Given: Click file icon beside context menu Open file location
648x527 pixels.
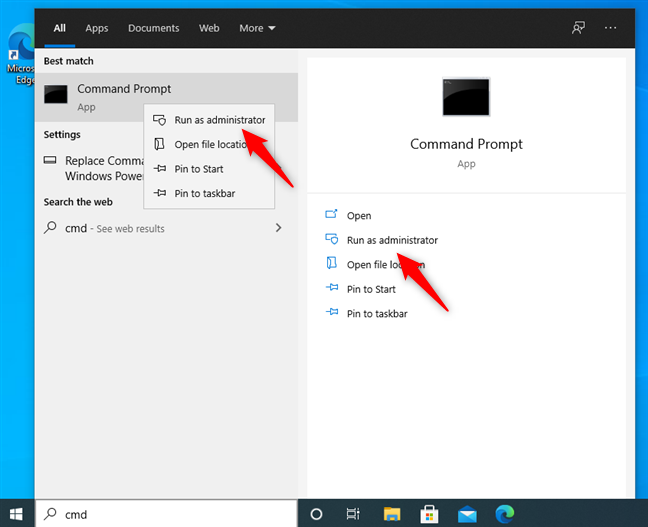Looking at the screenshot, I should coord(159,144).
